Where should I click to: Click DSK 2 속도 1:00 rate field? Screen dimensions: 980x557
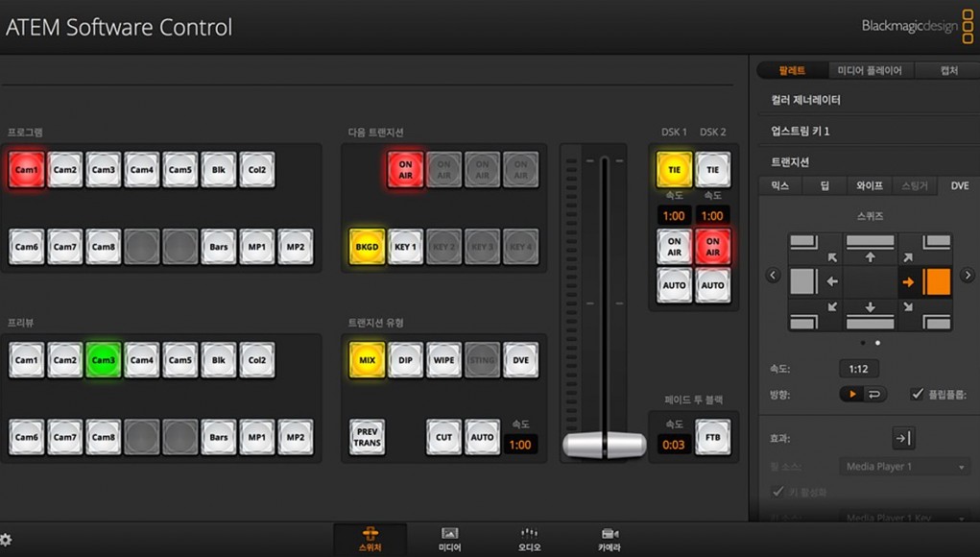pyautogui.click(x=712, y=216)
